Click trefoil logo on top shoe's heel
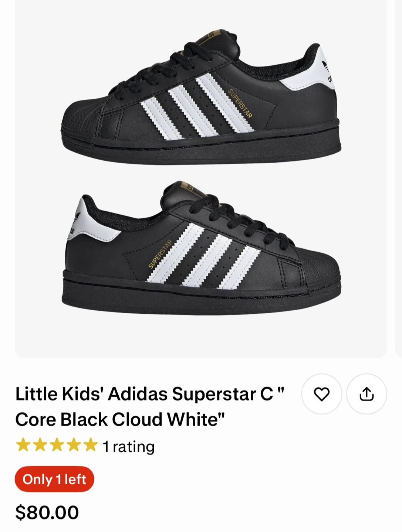 [326, 65]
